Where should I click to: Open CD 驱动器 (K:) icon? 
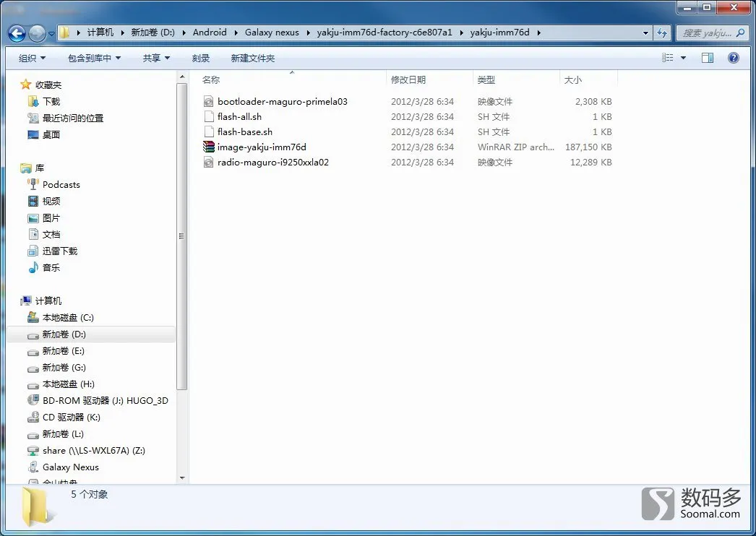click(33, 417)
